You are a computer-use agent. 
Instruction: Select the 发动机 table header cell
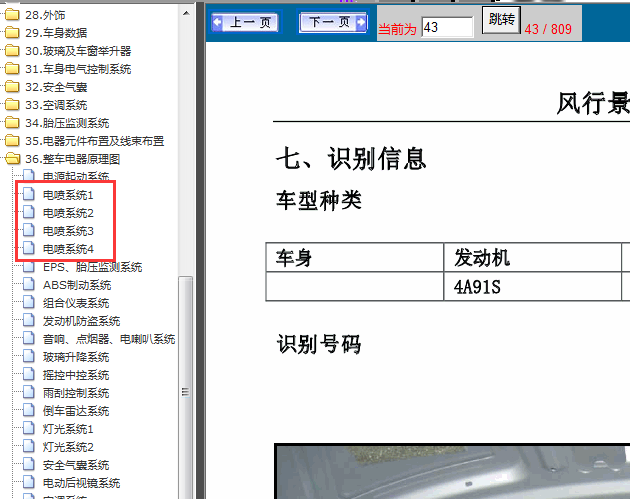532,257
